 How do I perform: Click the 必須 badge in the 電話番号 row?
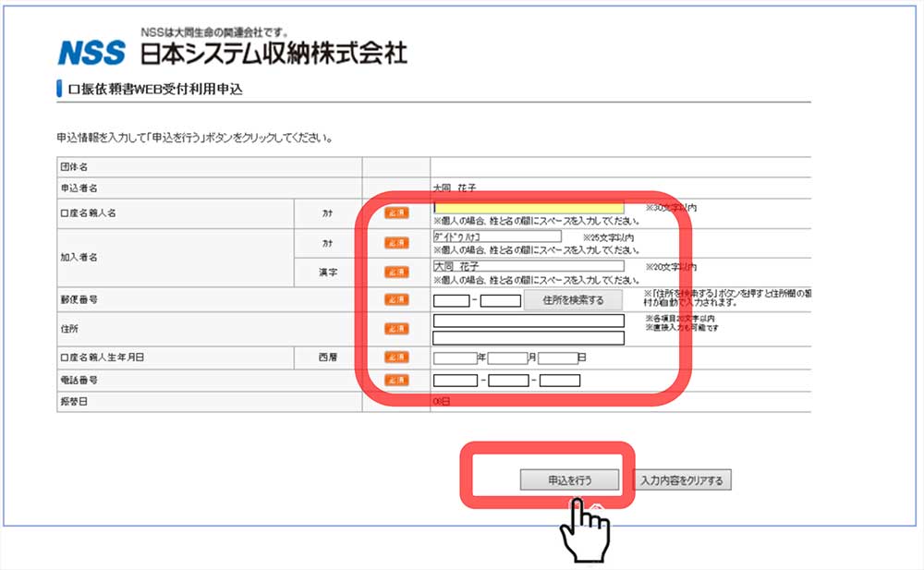(x=396, y=380)
